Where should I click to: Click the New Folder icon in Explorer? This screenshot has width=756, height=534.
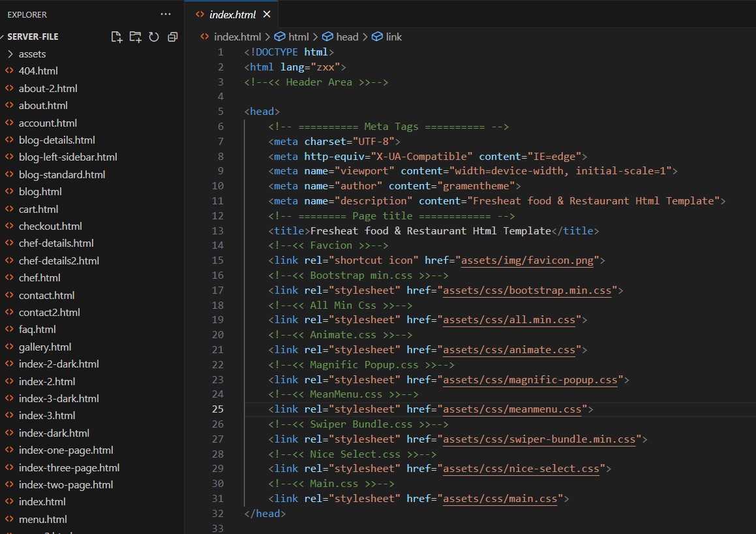pos(135,37)
